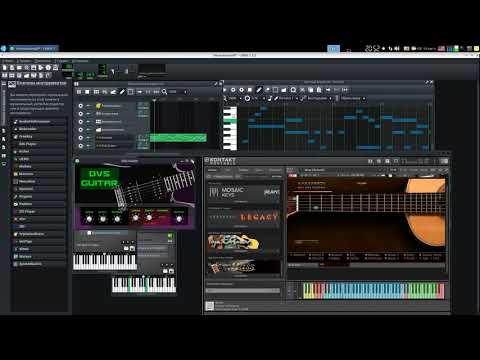The image size is (480, 360).
Task: Show the Song Editor window via toolbar
Action: click(5, 76)
